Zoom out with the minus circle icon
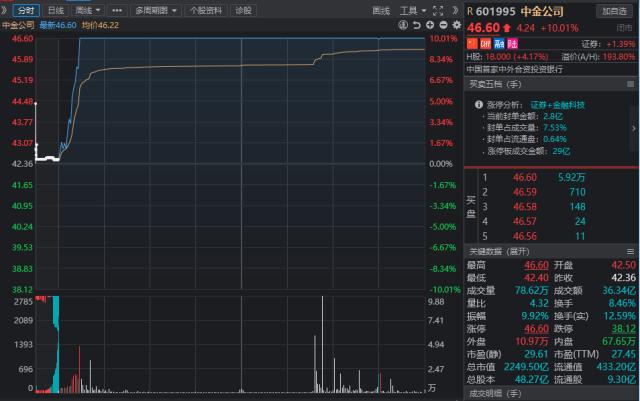 (x=443, y=25)
